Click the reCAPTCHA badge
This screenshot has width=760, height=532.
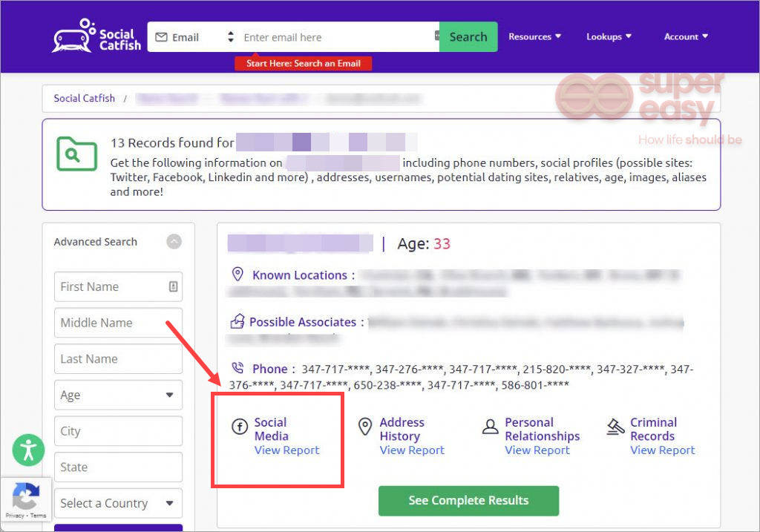pyautogui.click(x=26, y=499)
